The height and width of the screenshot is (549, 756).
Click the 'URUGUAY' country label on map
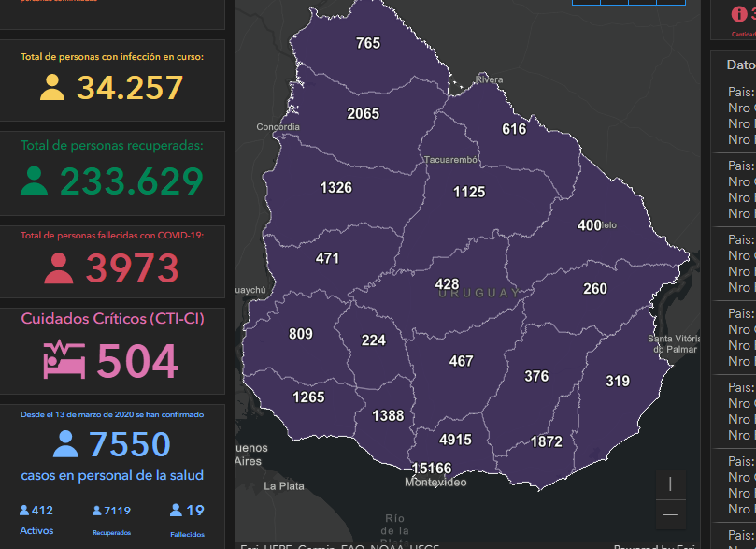478,294
